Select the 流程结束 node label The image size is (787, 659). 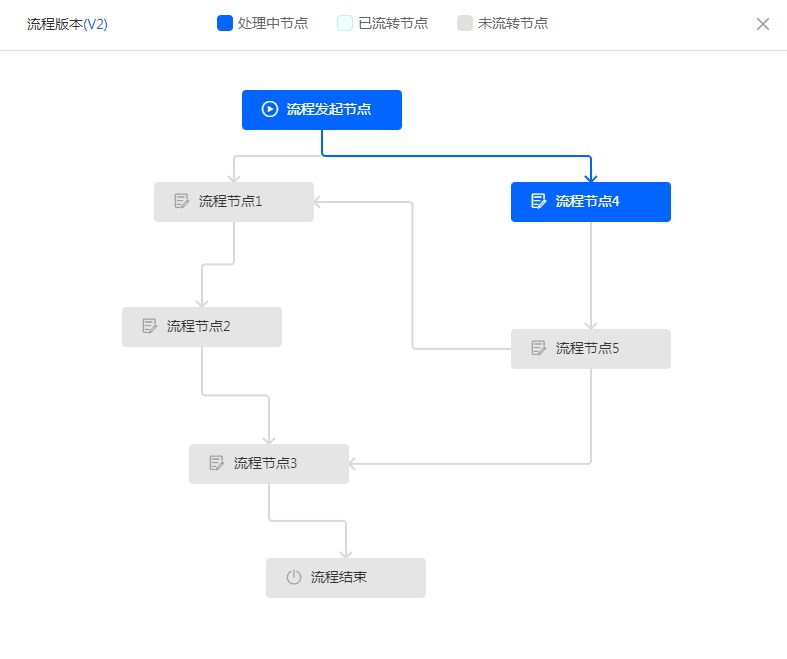[339, 577]
